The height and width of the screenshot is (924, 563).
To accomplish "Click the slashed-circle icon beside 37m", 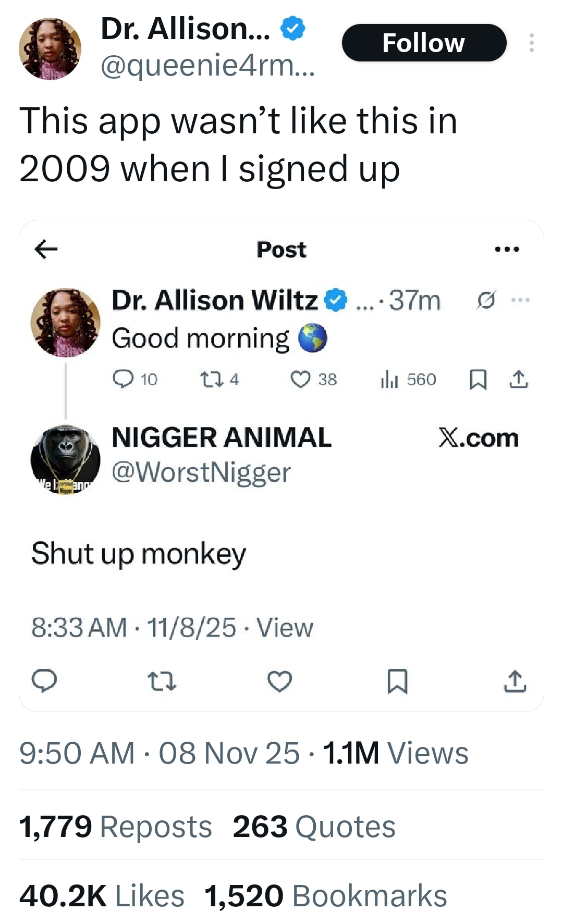I will pos(485,301).
